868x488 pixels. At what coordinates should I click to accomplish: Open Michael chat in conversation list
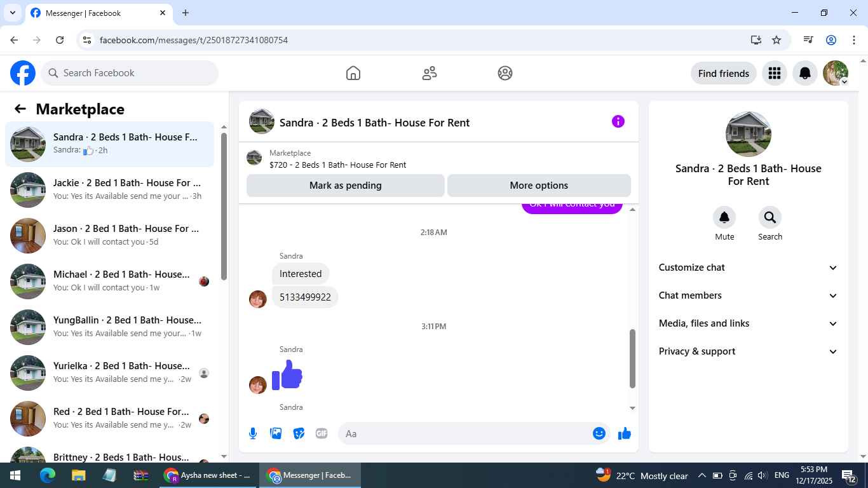point(110,281)
